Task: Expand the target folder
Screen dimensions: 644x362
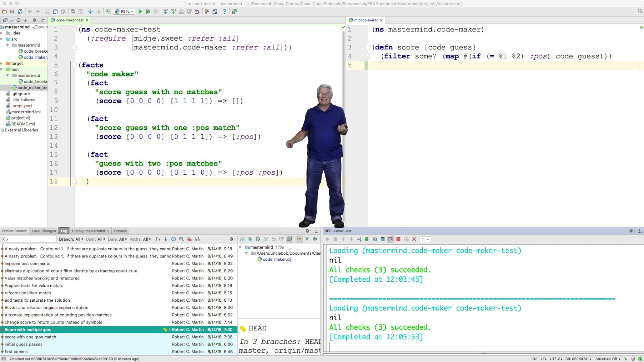Action: pyautogui.click(x=2, y=63)
